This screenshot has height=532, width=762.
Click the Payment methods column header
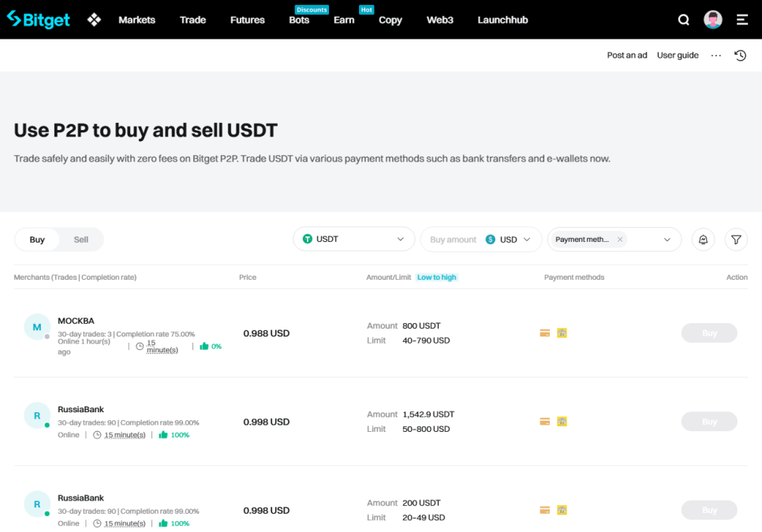click(x=574, y=277)
